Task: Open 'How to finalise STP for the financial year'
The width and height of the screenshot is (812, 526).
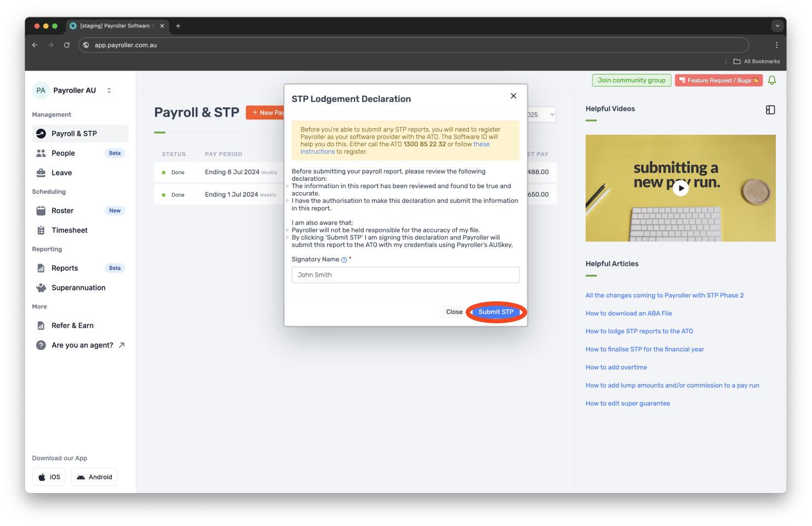Action: (645, 350)
